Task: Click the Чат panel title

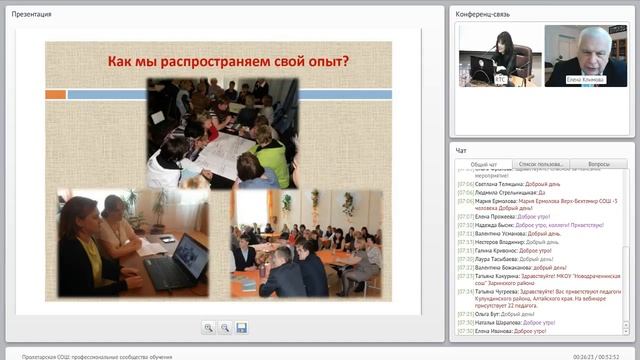Action: (x=461, y=151)
